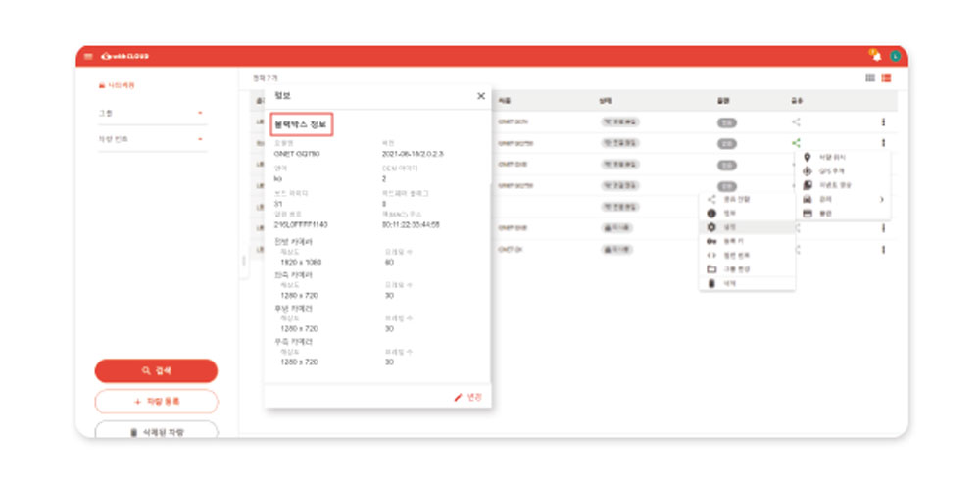Choose the info circle 정보 menu entry
Screen dimensions: 980x483
[x=747, y=213]
